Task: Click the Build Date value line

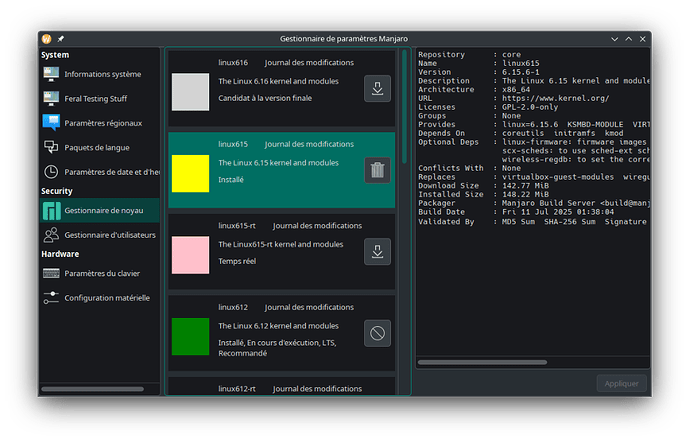Action: pyautogui.click(x=558, y=212)
